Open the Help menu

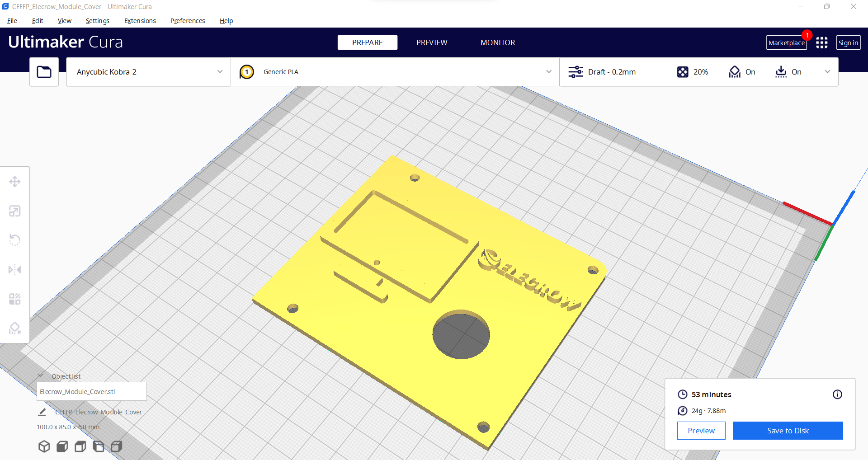(x=226, y=21)
